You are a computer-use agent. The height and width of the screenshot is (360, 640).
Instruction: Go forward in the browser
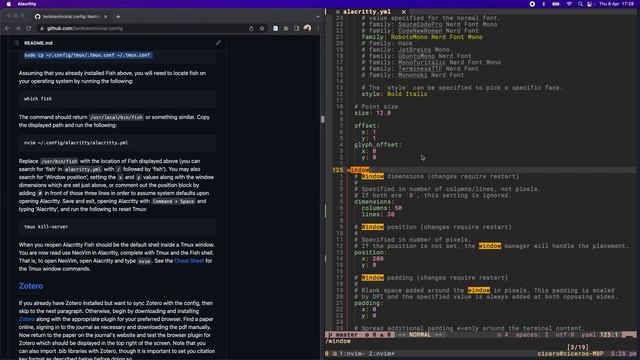(18, 28)
